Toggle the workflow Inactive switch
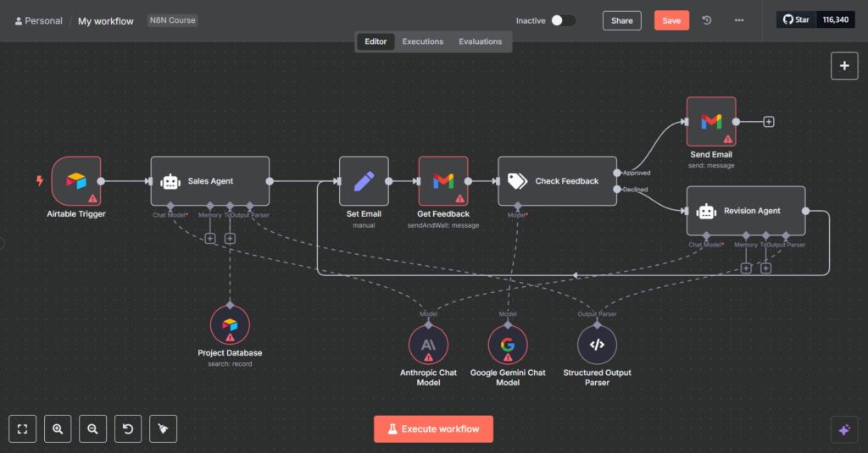The image size is (868, 453). (x=563, y=20)
